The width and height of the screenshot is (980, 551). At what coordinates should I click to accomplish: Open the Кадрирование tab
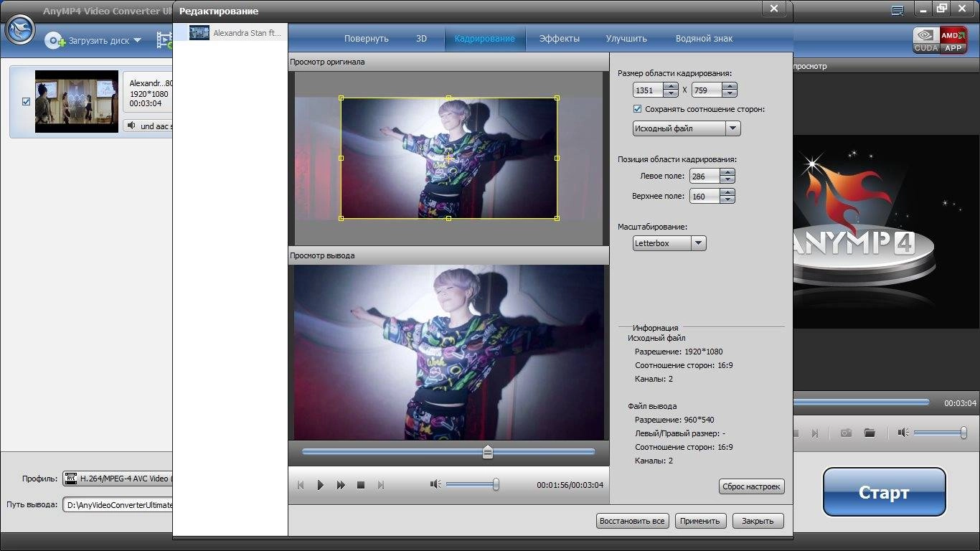click(x=485, y=39)
